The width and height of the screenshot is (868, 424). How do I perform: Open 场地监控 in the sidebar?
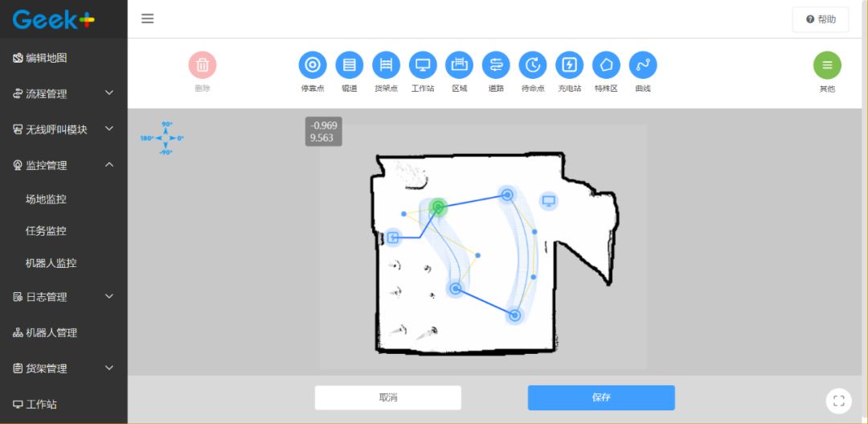click(x=46, y=199)
